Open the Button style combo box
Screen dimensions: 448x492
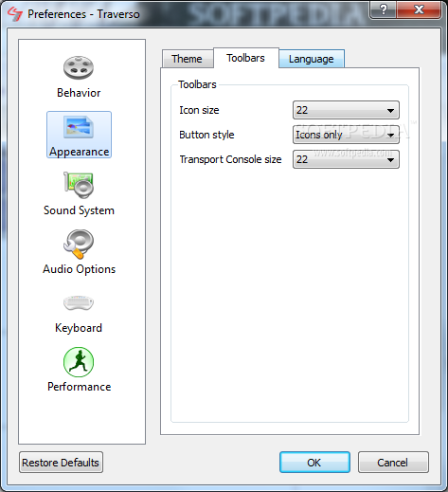[346, 135]
